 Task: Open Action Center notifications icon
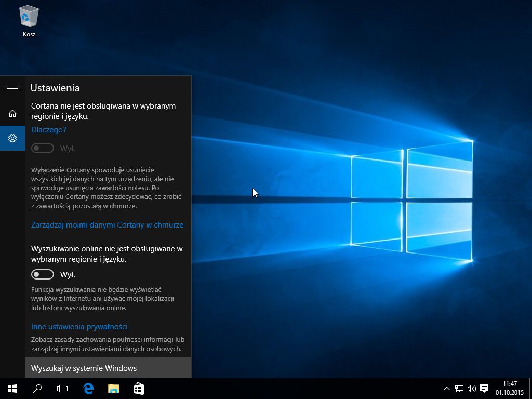485,389
